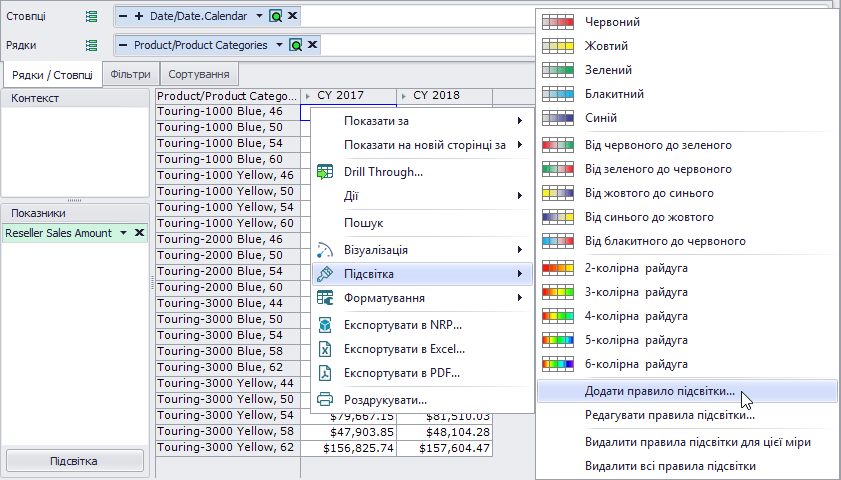Click the export to NRP icon

(325, 325)
